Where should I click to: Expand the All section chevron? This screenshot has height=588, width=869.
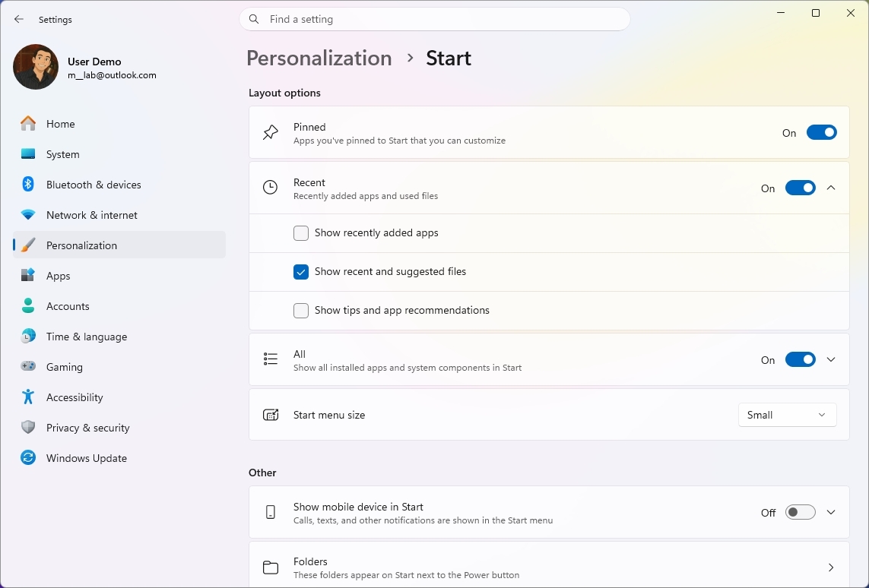831,359
